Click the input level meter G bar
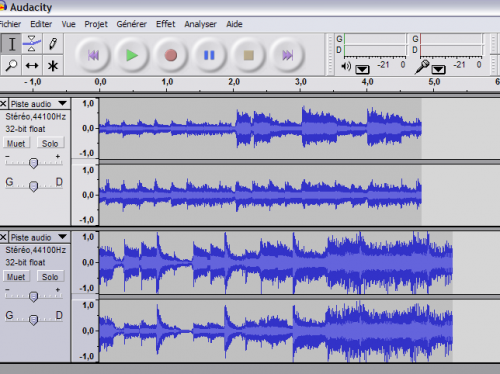This screenshot has width=500, height=374. coord(451,39)
